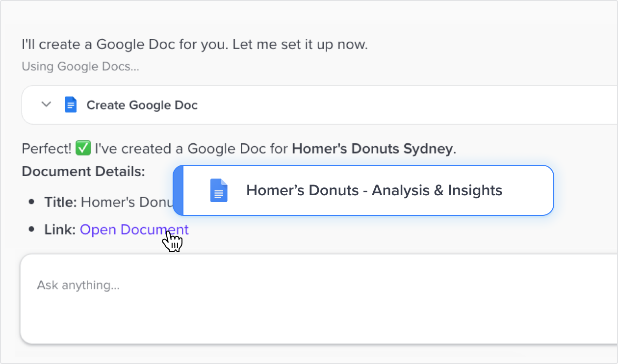This screenshot has width=618, height=364.
Task: Click the "Using Google Docs..." status text
Action: tap(80, 66)
